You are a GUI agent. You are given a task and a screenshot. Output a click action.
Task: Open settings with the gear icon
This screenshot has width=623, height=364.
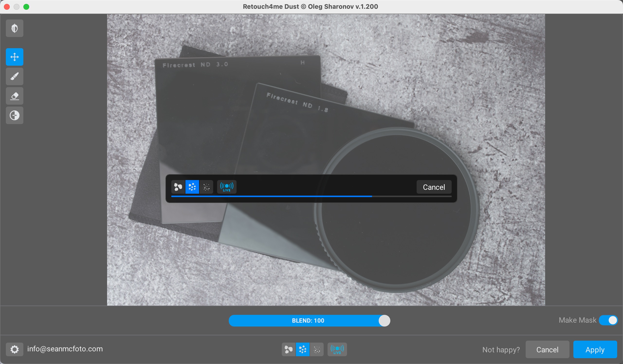[15, 349]
